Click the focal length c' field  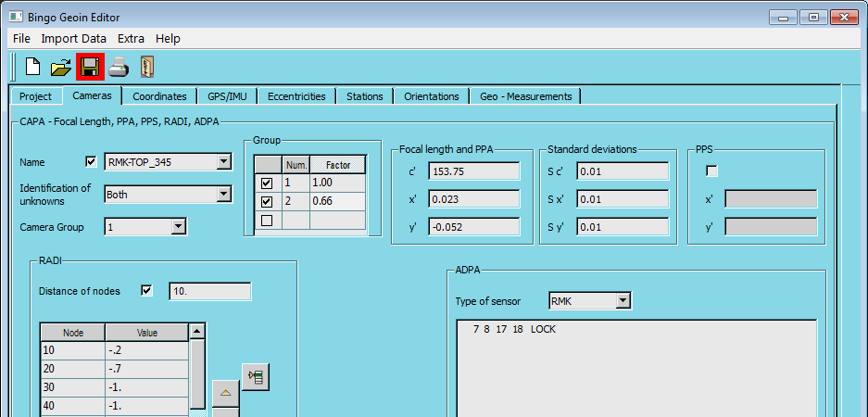[x=474, y=171]
